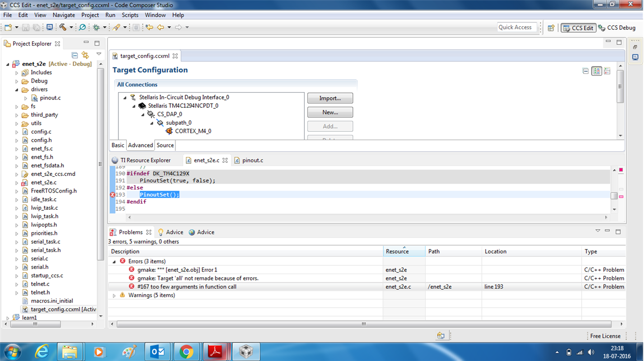The height and width of the screenshot is (361, 644).
Task: Open Internet Explorer from the taskbar
Action: [41, 352]
